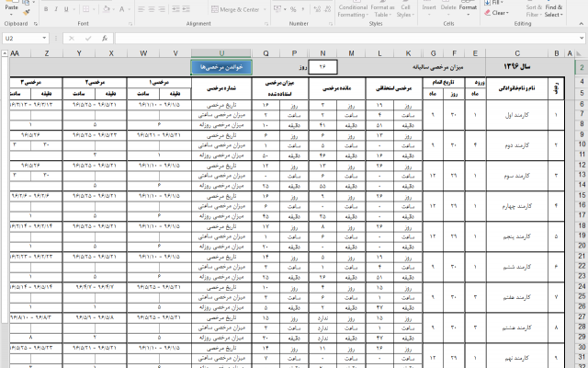Click the Name Box showing U2
This screenshot has width=588, height=368.
tap(23, 39)
